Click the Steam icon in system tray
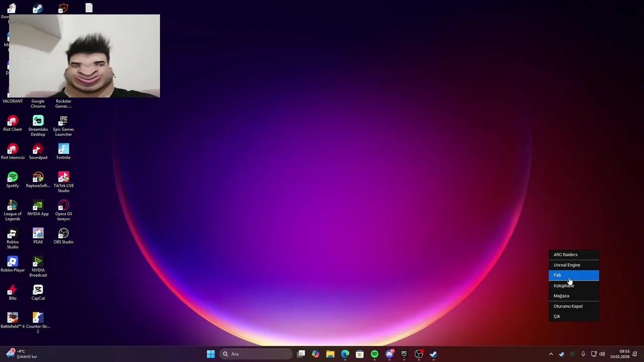 click(561, 354)
